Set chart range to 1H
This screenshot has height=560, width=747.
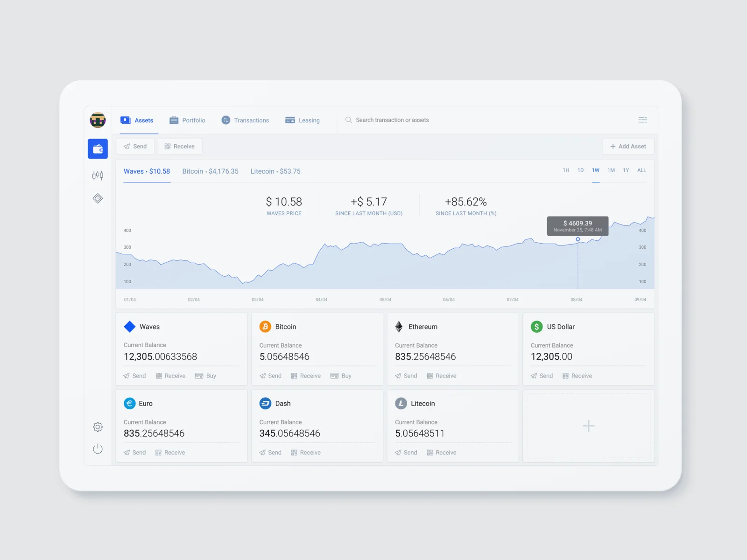(x=566, y=170)
